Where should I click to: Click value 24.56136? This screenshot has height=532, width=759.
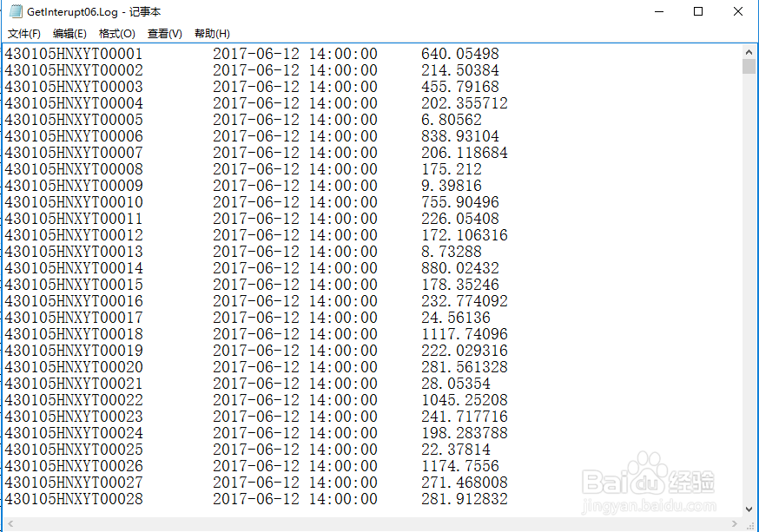coord(456,318)
